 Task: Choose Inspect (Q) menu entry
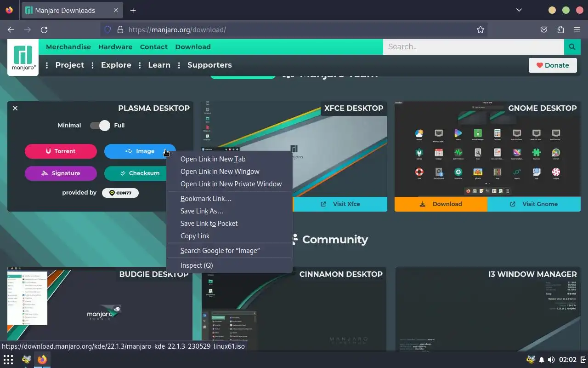(x=229, y=265)
